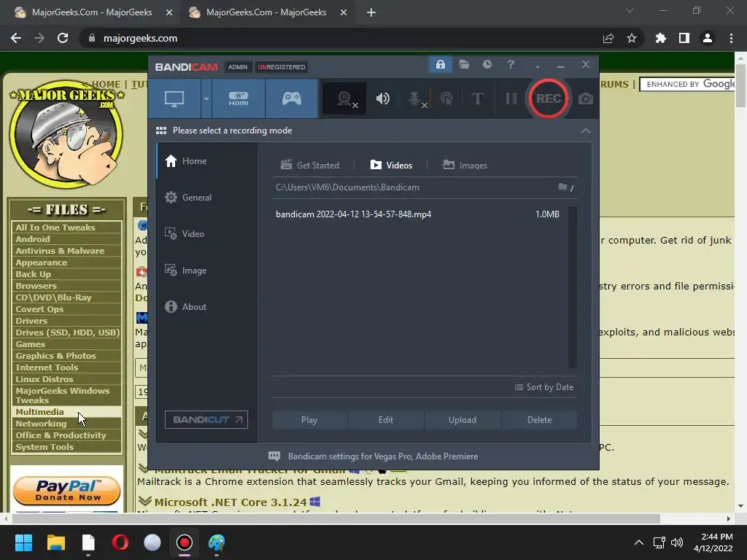
Task: Open Multimedia category on MajorGeeks
Action: pyautogui.click(x=39, y=412)
